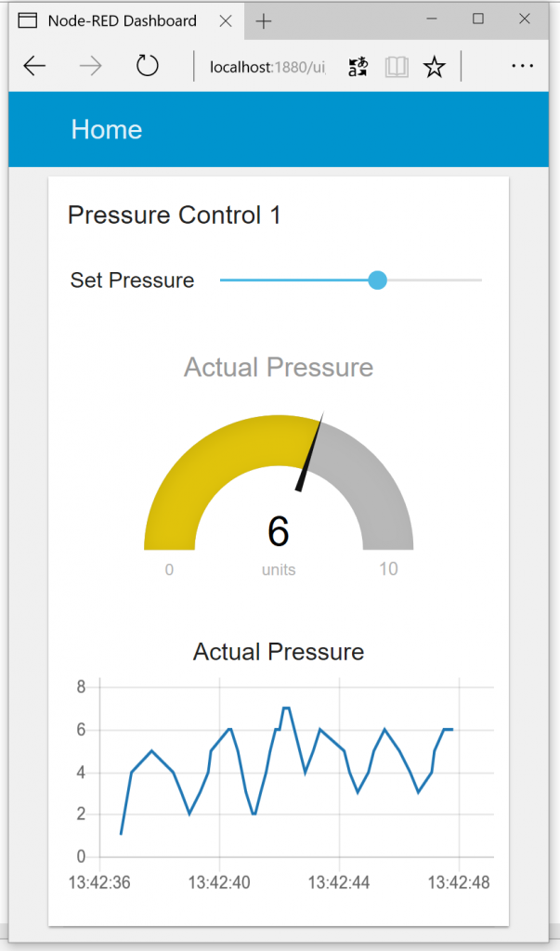Open a new browser tab
Viewport: 560px width, 951px height.
click(x=264, y=20)
